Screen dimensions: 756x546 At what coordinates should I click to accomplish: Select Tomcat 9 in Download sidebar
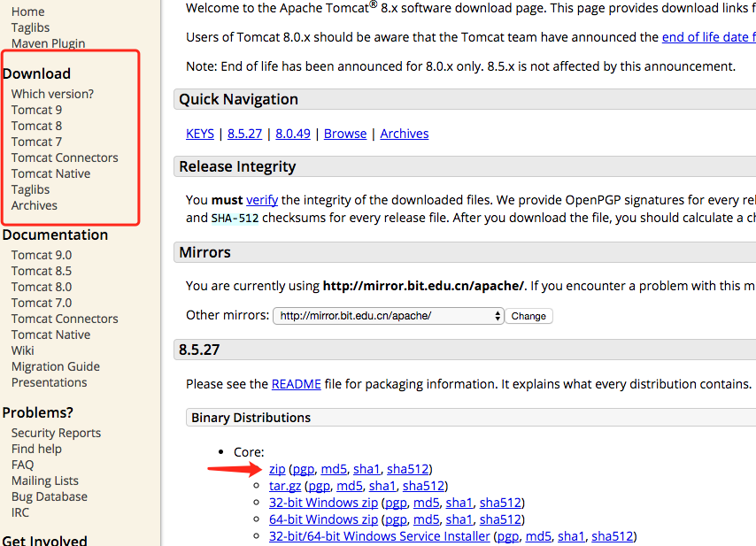pos(36,110)
